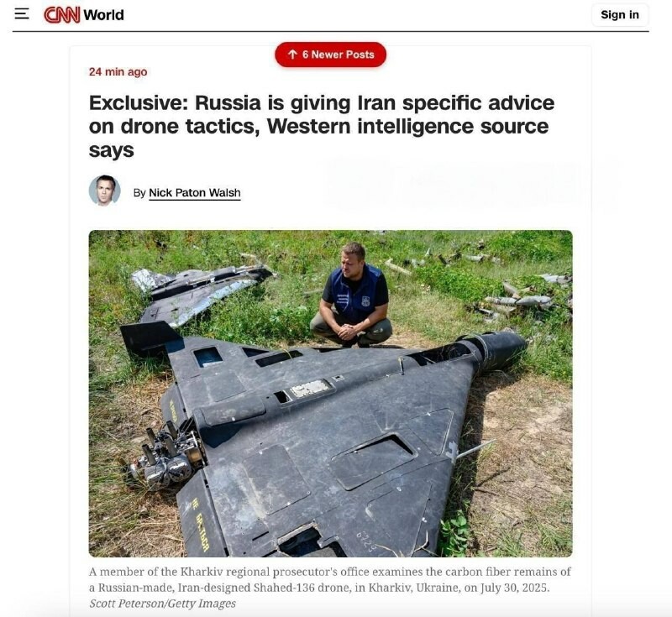Click the up arrow in Newer Posts pill
The height and width of the screenshot is (617, 672).
pos(292,55)
